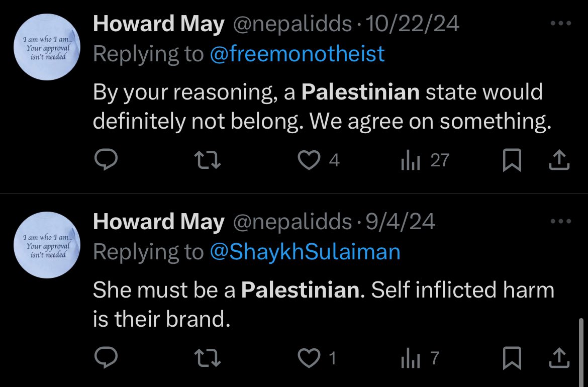The height and width of the screenshot is (387, 588).
Task: Retweet the tweet about a Palestinian state
Action: (x=208, y=160)
